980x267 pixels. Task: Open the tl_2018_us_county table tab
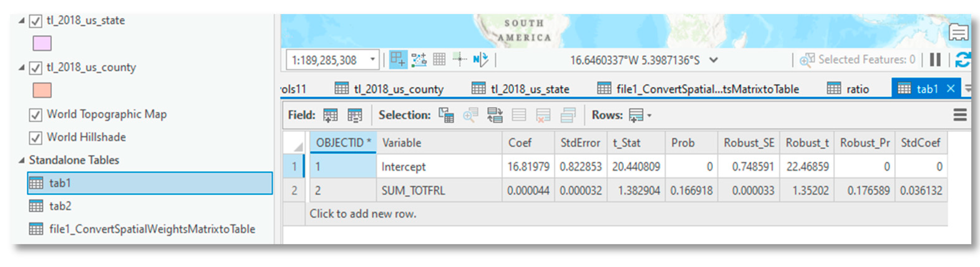398,89
